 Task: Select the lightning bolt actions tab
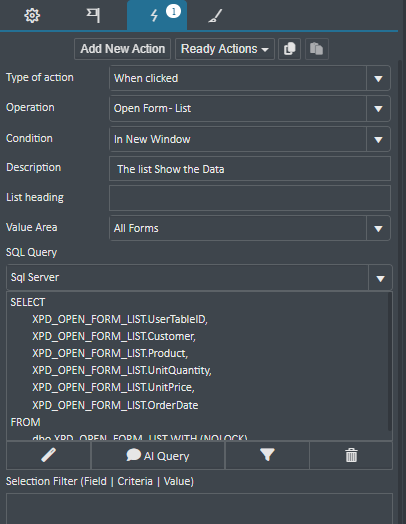[157, 15]
